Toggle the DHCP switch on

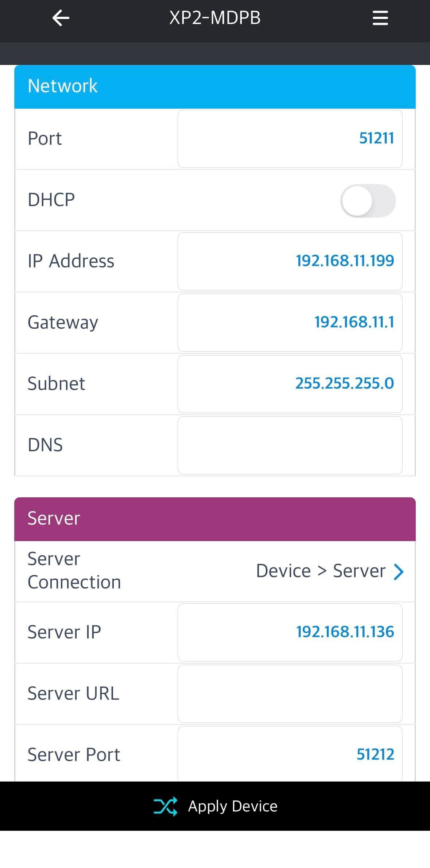pyautogui.click(x=368, y=201)
